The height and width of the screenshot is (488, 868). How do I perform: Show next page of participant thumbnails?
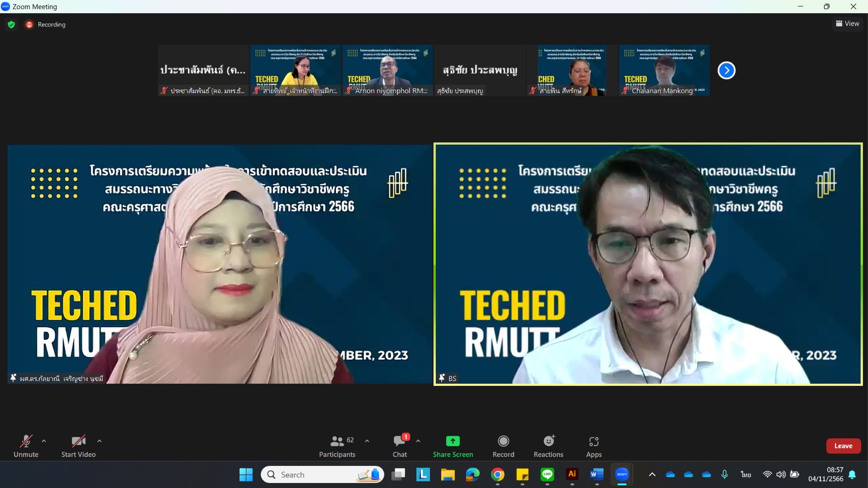pos(726,70)
